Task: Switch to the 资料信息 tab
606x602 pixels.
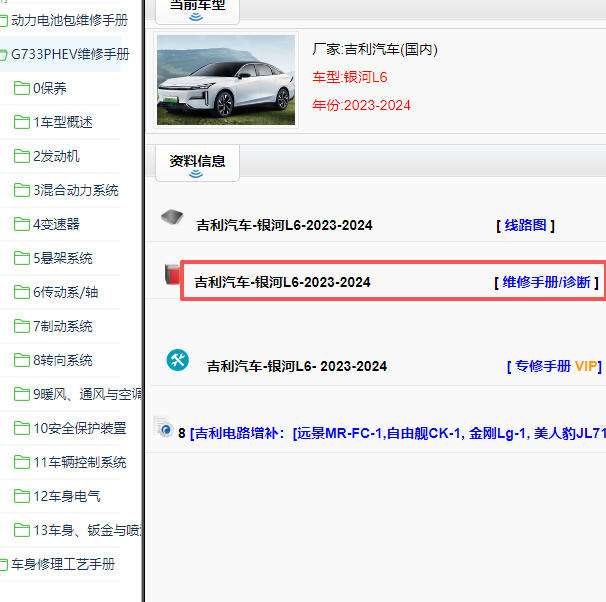Action: (x=197, y=163)
